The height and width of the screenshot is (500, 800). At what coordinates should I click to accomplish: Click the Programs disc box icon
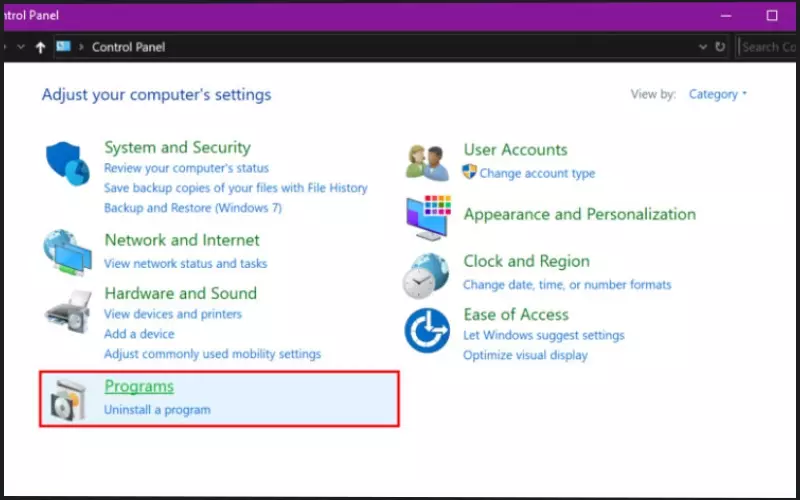(68, 398)
